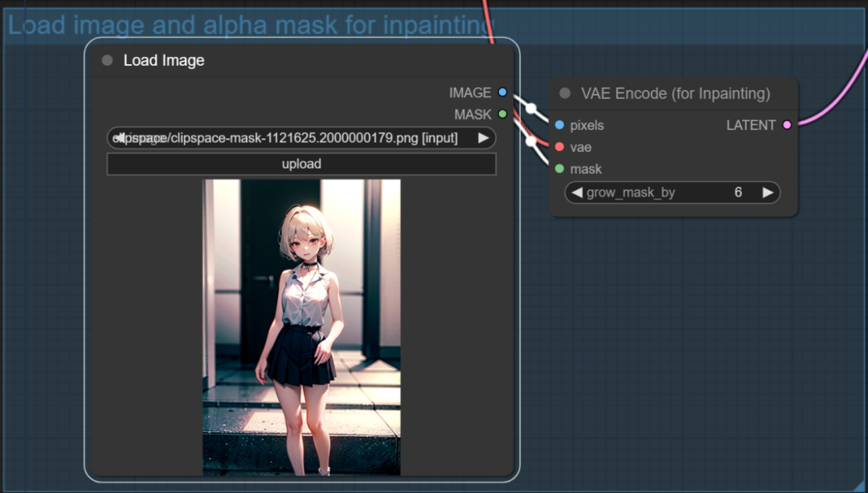Collapse the Load Image node via its title dot
Viewport: 868px width, 493px height.
105,59
